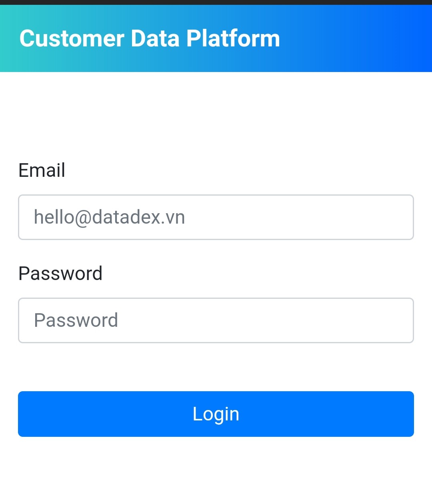Activate the email address text box
Viewport: 432px width, 504px height.
(x=216, y=217)
